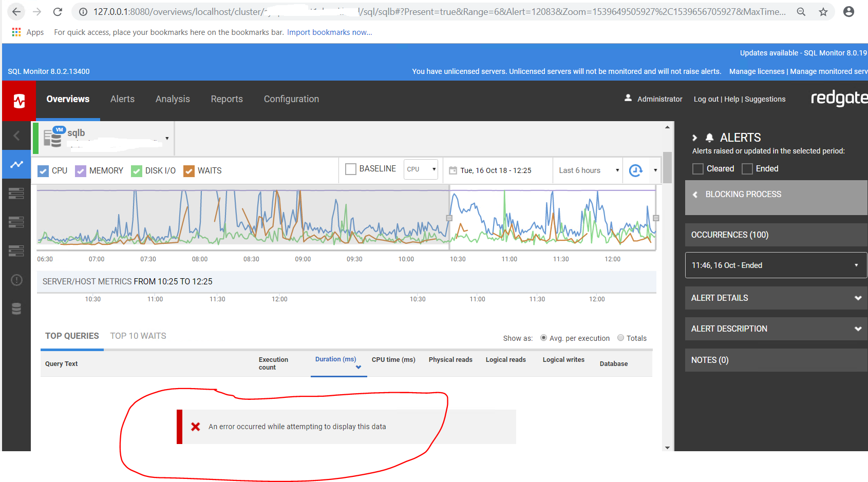This screenshot has height=482, width=868.
Task: Go back with the browser back arrow
Action: point(16,12)
